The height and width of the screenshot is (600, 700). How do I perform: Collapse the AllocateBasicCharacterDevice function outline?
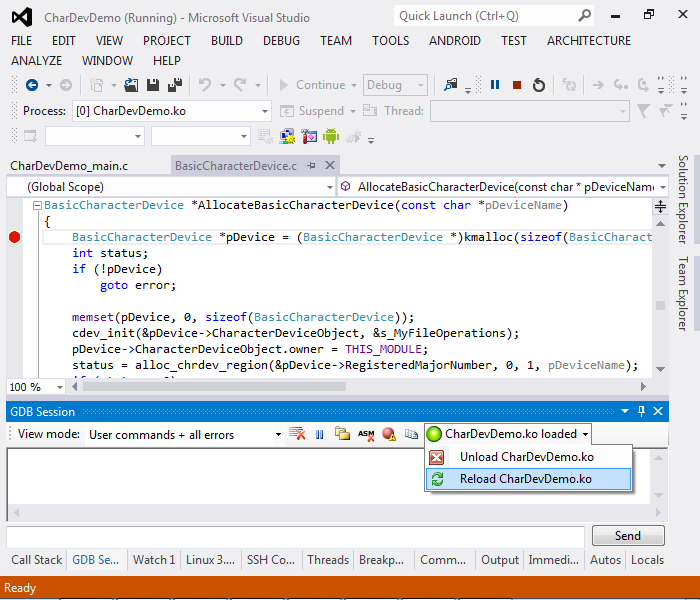[x=38, y=205]
